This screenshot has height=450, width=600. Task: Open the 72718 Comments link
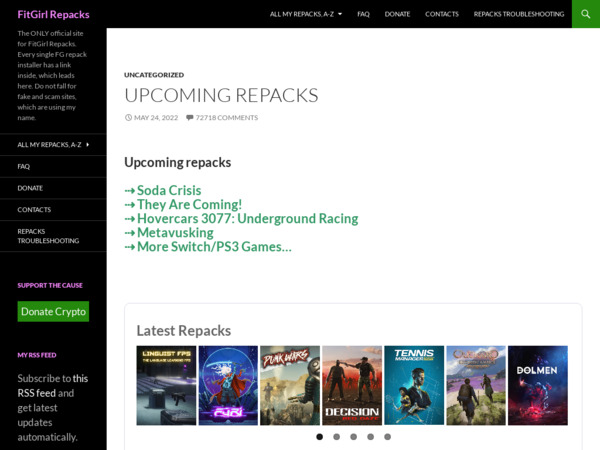(x=227, y=117)
